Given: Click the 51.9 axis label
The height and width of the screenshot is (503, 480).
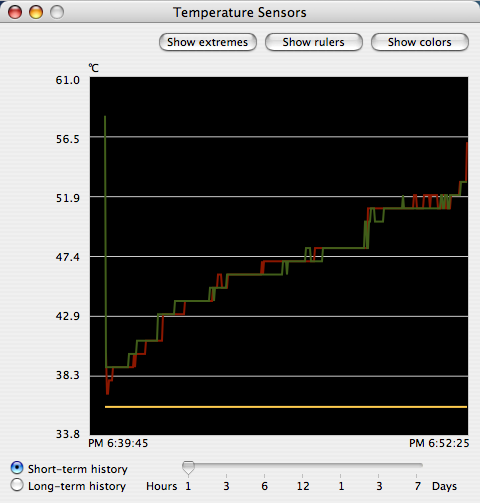Looking at the screenshot, I should (68, 198).
